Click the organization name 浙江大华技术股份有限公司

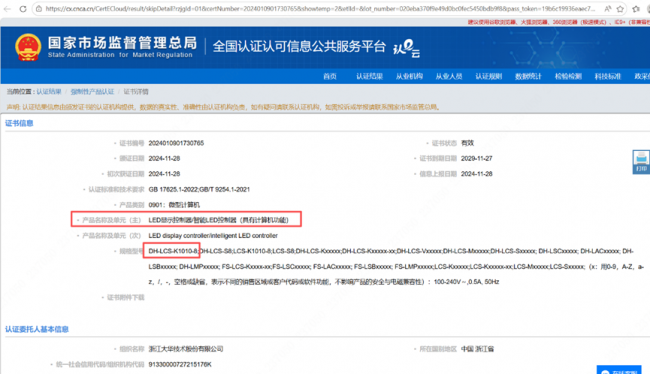tap(186, 349)
